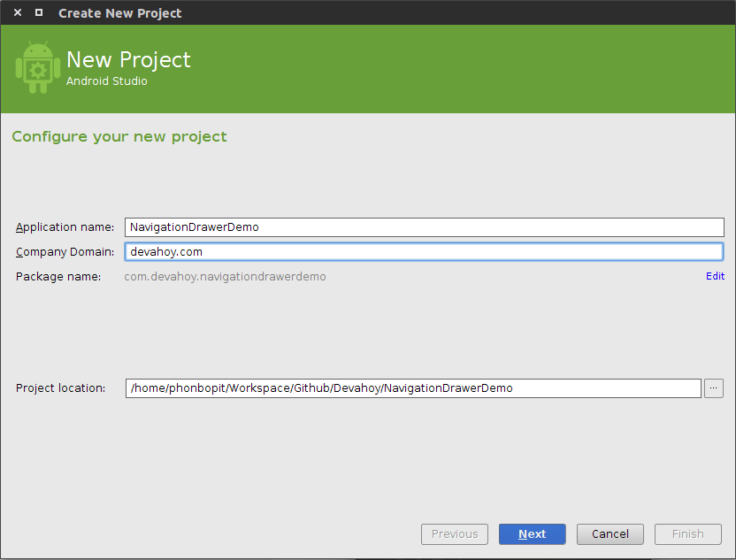Click the 'Create New Project' window title
This screenshot has width=736, height=560.
(x=119, y=13)
